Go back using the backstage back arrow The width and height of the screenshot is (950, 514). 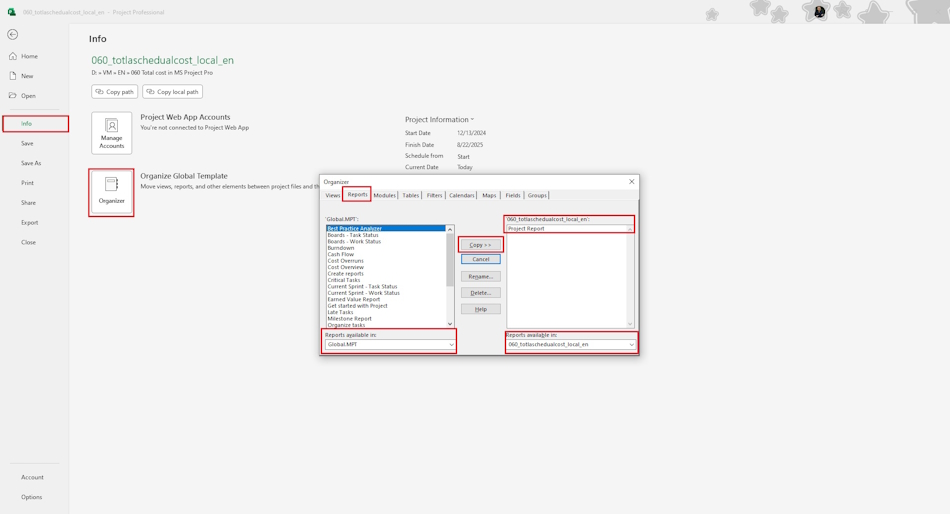13,35
